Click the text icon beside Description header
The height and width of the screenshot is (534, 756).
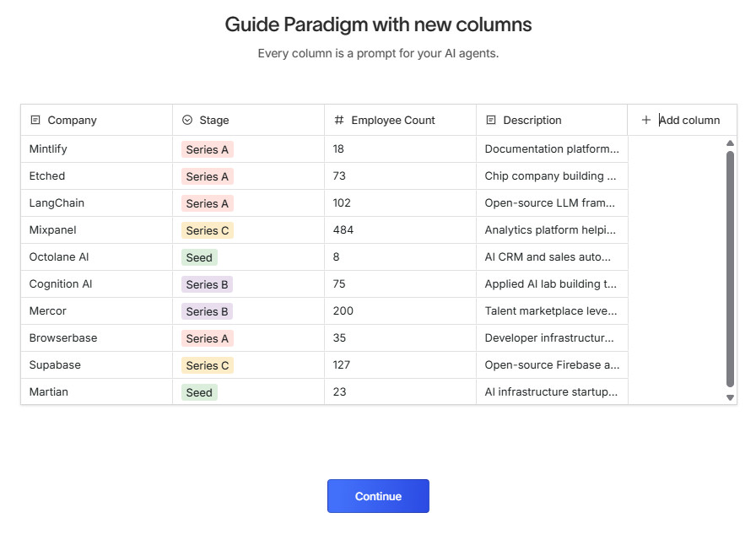(x=491, y=121)
